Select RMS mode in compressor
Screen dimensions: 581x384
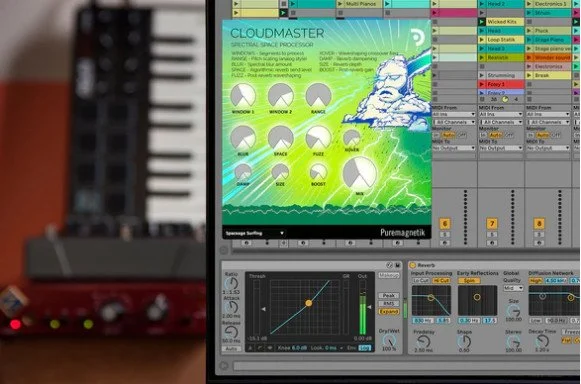pyautogui.click(x=389, y=304)
